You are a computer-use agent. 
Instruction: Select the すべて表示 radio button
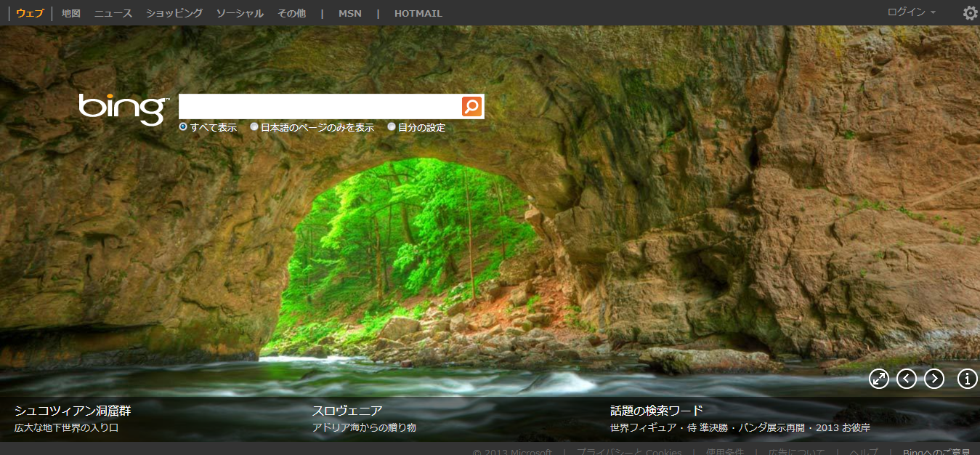(x=183, y=127)
